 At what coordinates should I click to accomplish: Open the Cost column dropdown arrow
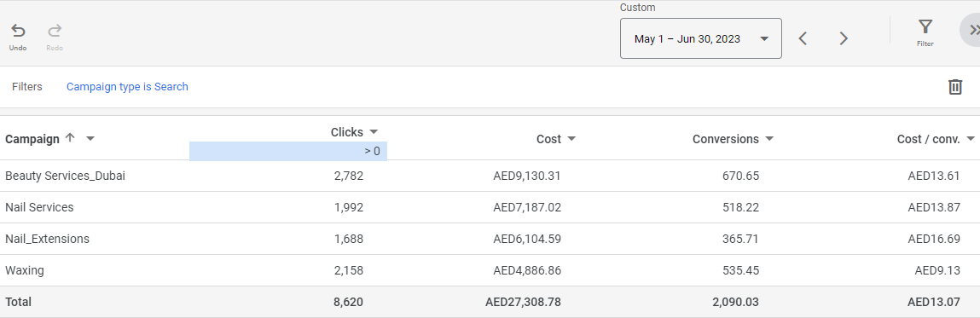click(571, 139)
